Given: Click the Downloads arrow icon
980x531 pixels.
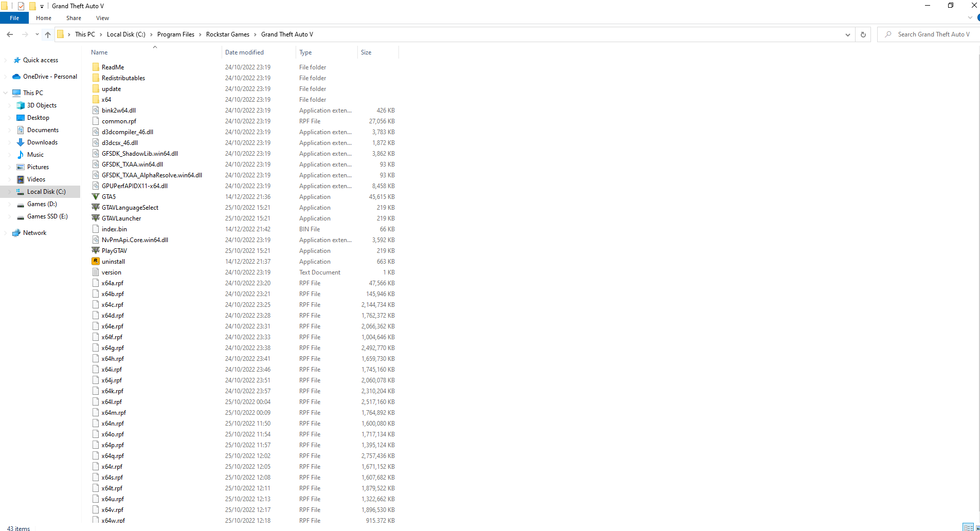Looking at the screenshot, I should (x=21, y=142).
